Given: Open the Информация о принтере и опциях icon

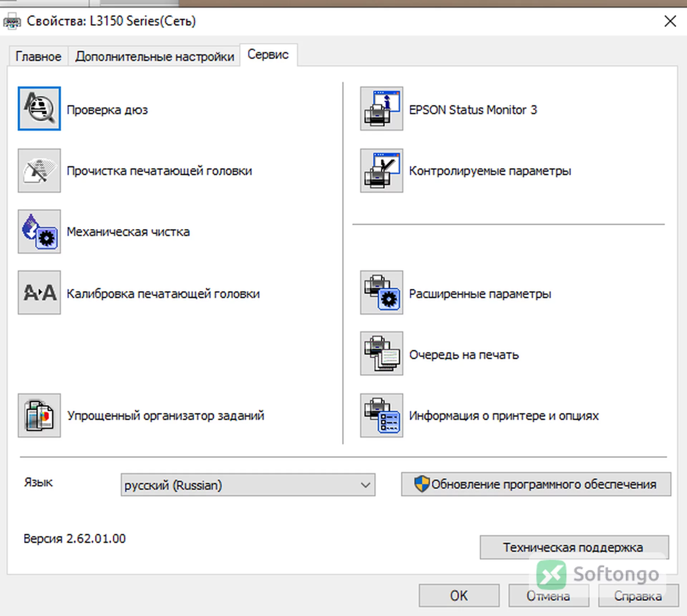Looking at the screenshot, I should (381, 415).
